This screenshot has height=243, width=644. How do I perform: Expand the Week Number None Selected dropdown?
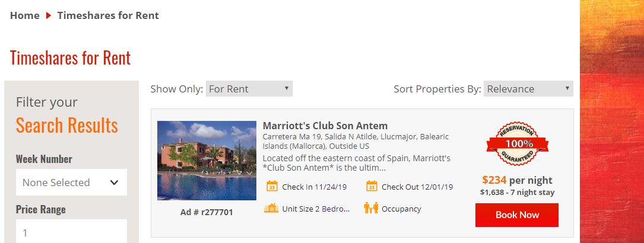tap(71, 183)
